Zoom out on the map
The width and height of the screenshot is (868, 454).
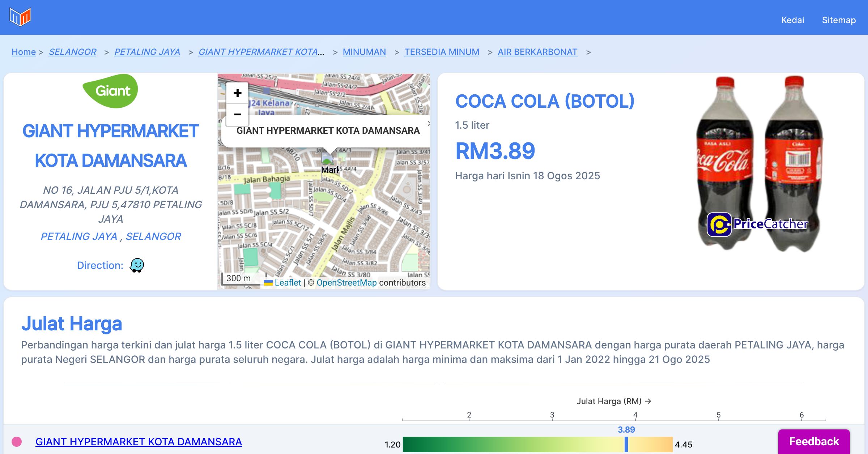coord(237,115)
